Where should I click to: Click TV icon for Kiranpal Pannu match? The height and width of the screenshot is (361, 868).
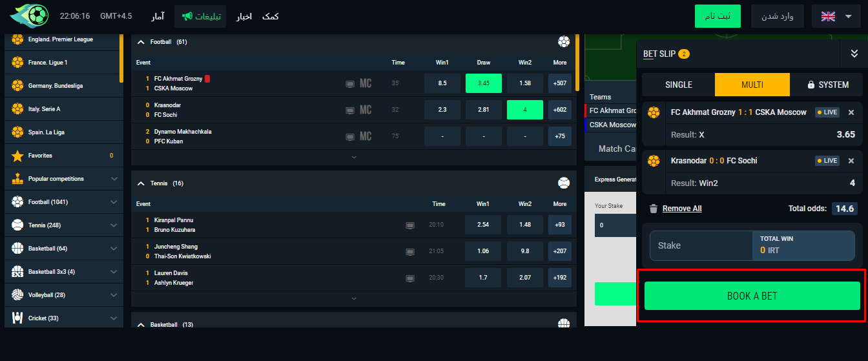point(409,225)
